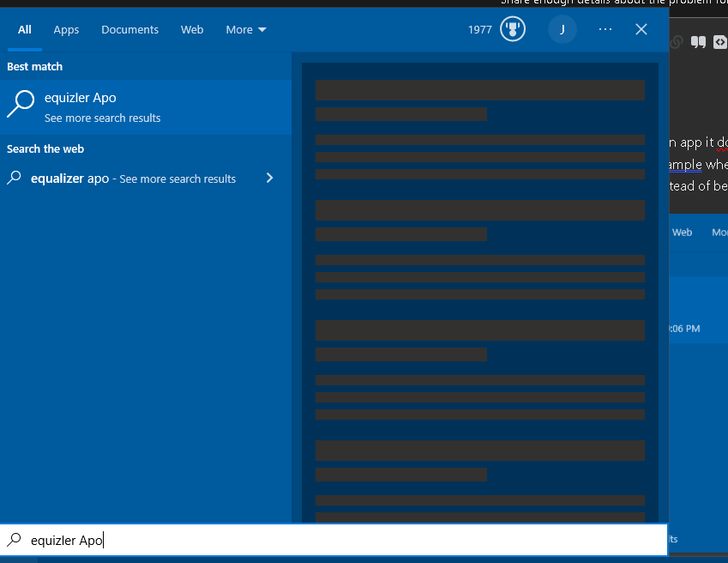The height and width of the screenshot is (563, 728).
Task: Select the Web tab in the search panel header
Action: pos(192,30)
